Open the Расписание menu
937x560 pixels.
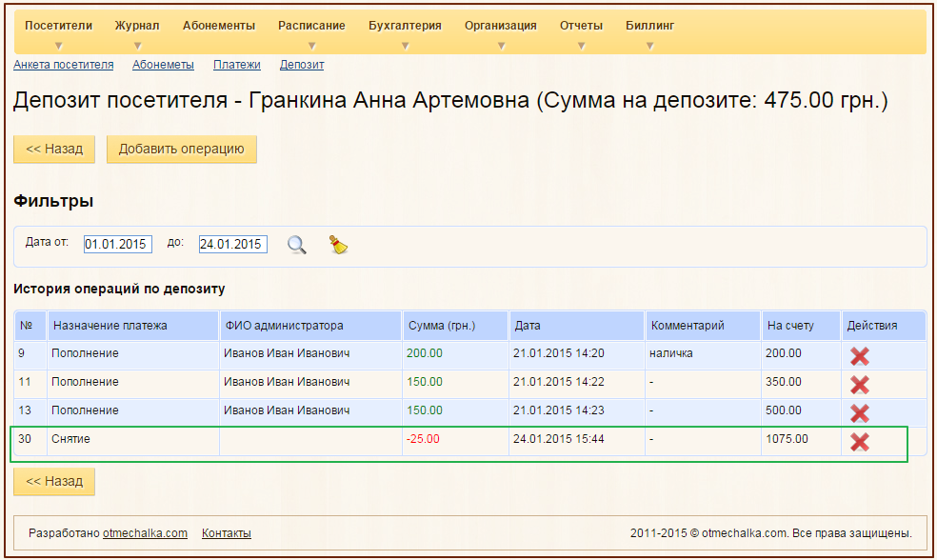pyautogui.click(x=311, y=26)
